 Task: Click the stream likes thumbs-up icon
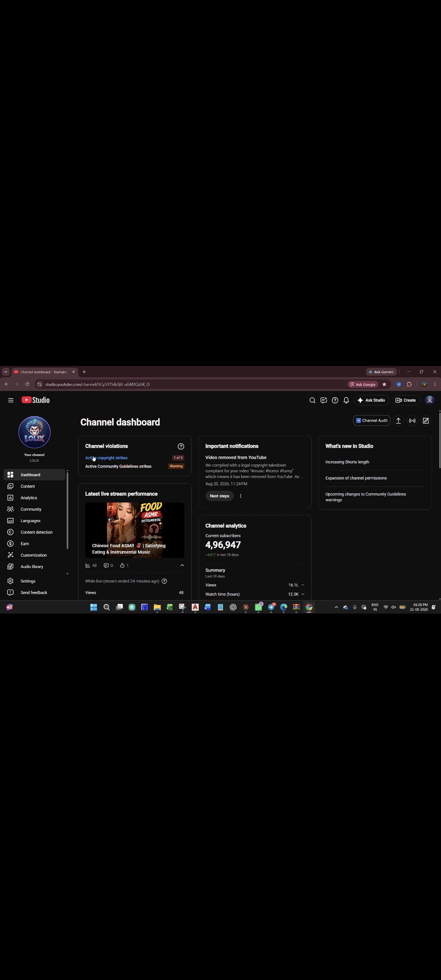coord(122,565)
